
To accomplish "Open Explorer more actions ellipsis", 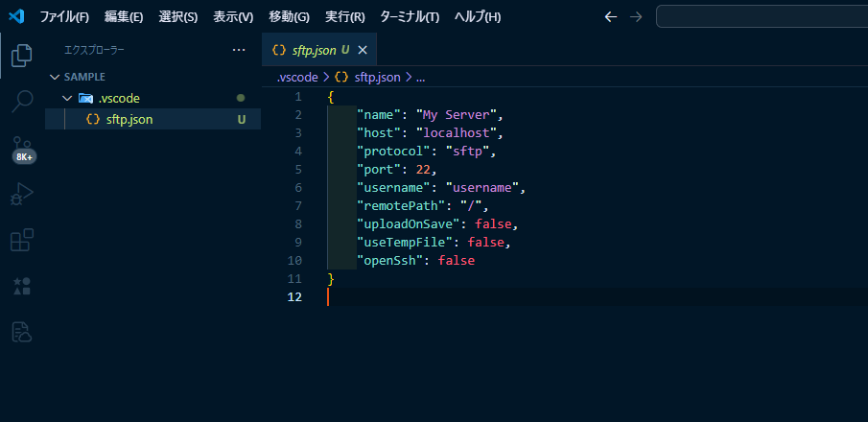I will (x=239, y=50).
